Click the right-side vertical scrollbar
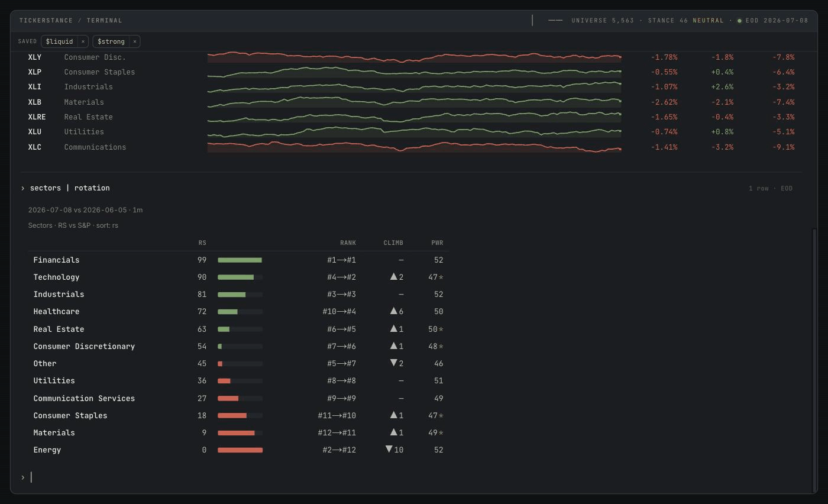828x504 pixels. point(814,360)
